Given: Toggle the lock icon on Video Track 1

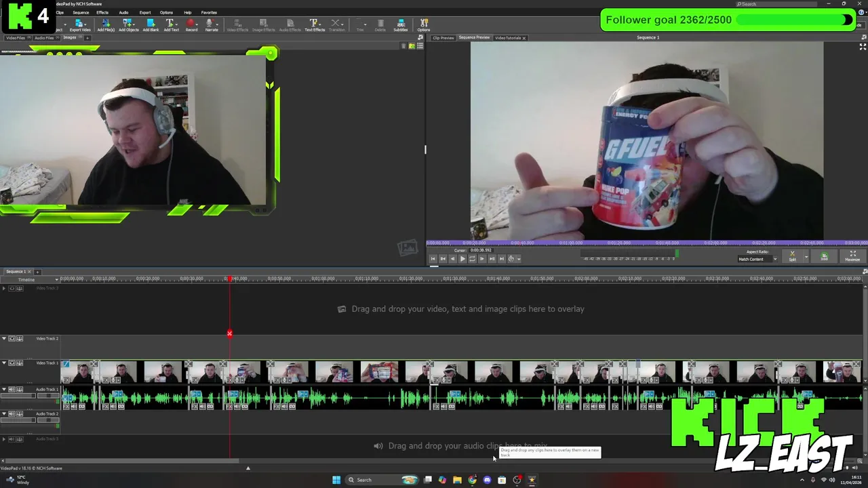Looking at the screenshot, I should pyautogui.click(x=20, y=363).
